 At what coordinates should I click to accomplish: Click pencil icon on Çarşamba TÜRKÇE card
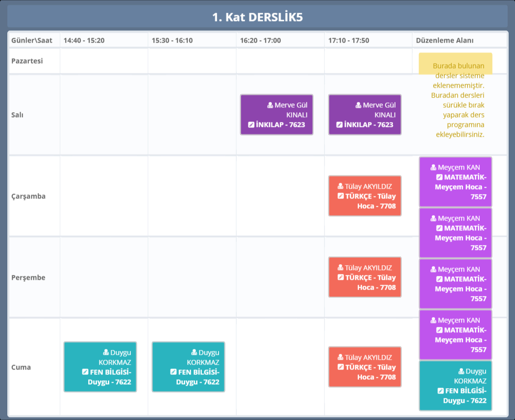(x=341, y=196)
